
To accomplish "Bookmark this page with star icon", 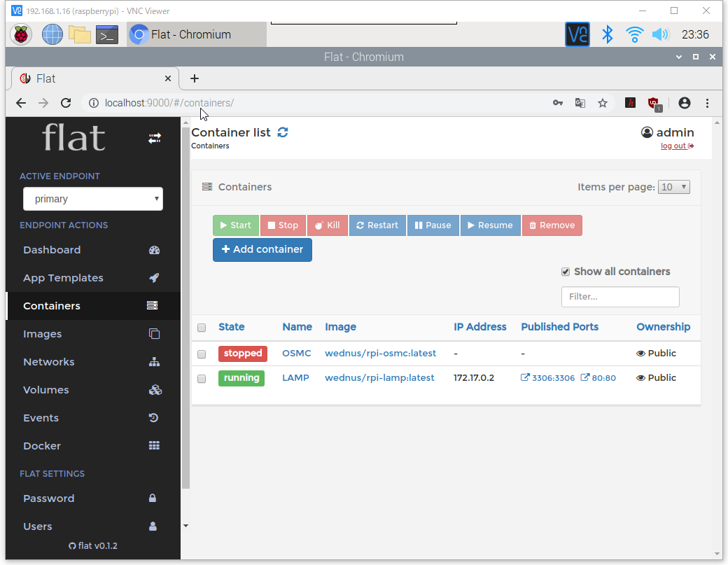I will tap(603, 103).
